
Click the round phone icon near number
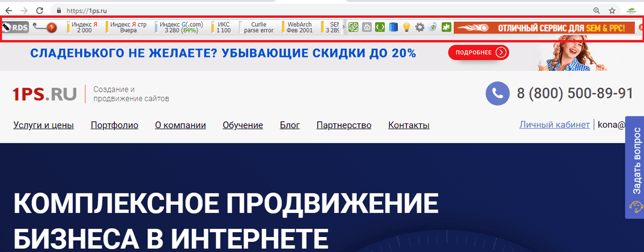497,93
